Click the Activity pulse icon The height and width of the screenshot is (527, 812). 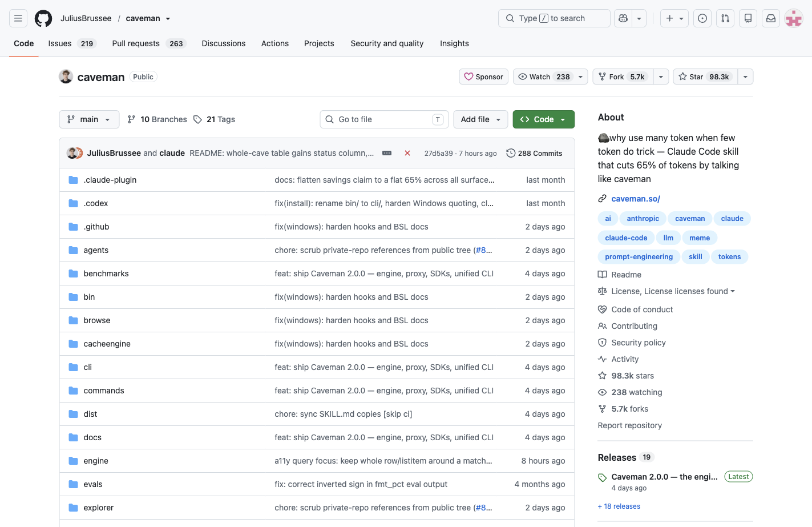pyautogui.click(x=602, y=359)
